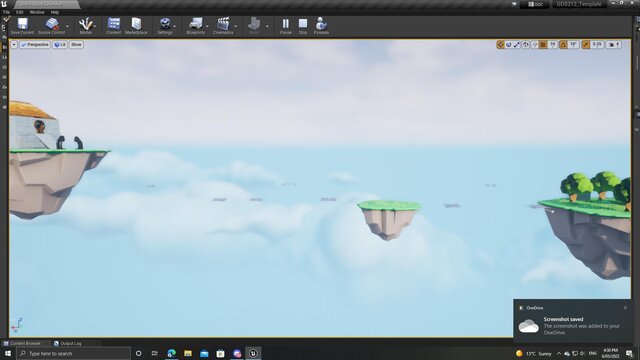This screenshot has height=360, width=640.
Task: Select the translate gizmo mode
Action: [500, 44]
